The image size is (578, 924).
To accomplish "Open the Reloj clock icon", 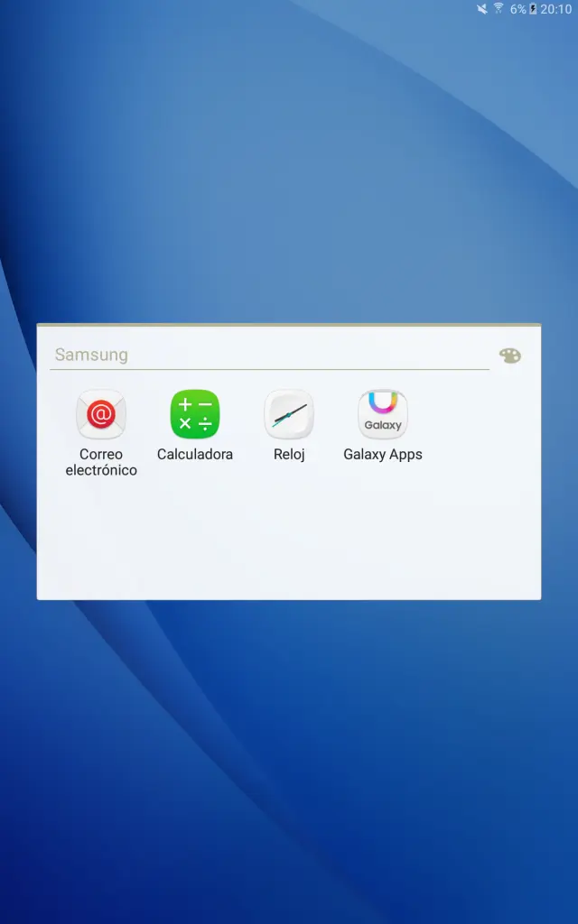I will click(x=289, y=415).
